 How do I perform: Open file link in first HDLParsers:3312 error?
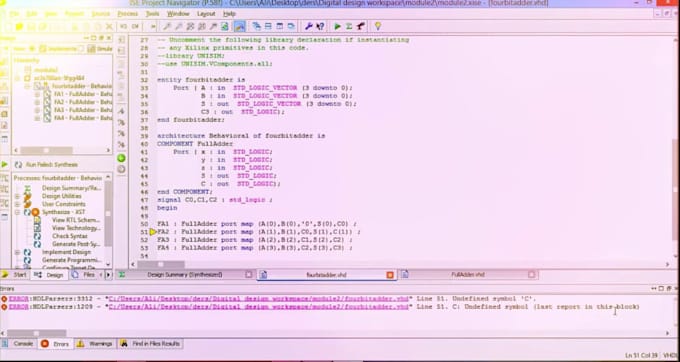coord(258,299)
